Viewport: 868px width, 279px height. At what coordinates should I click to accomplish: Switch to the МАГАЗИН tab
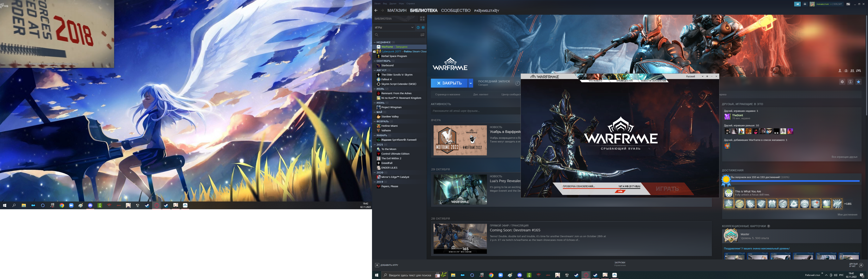coord(397,10)
